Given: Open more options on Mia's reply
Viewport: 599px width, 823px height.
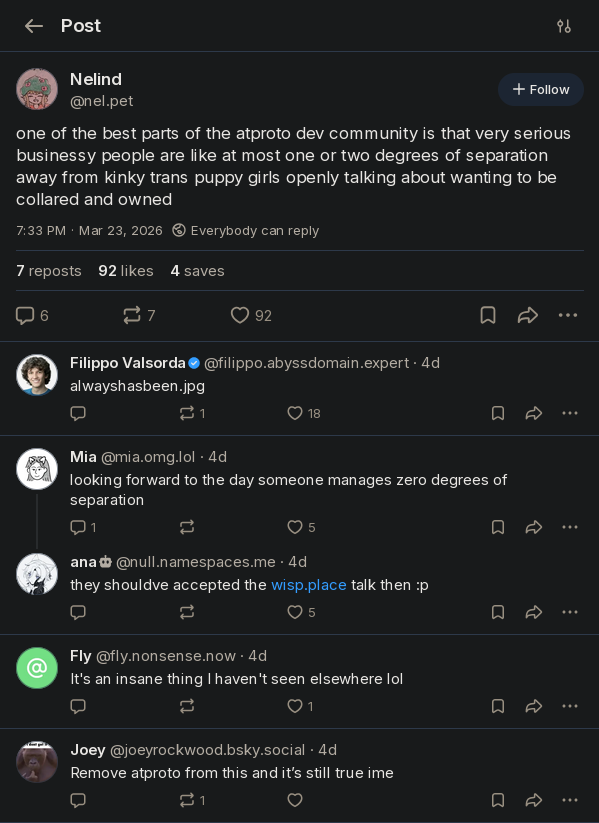Looking at the screenshot, I should pos(570,527).
